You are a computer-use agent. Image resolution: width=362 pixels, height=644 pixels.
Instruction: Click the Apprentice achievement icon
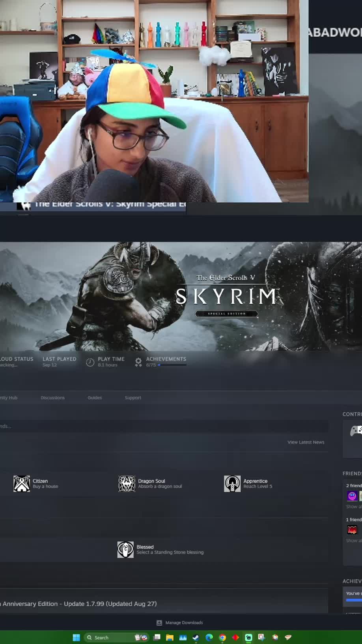(x=232, y=484)
